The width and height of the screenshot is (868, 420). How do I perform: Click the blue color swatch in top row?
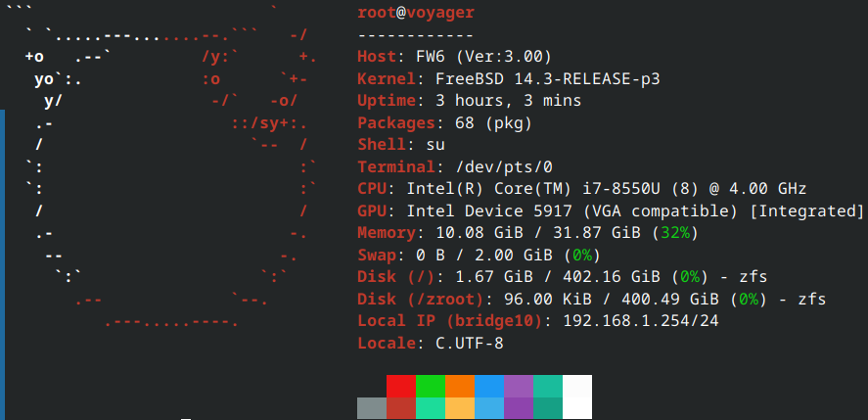(x=489, y=385)
